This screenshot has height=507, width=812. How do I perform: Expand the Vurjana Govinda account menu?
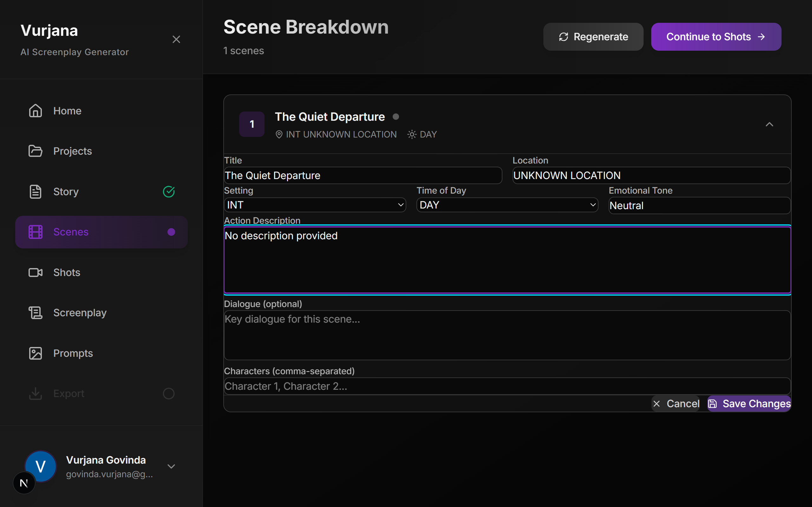(x=171, y=466)
